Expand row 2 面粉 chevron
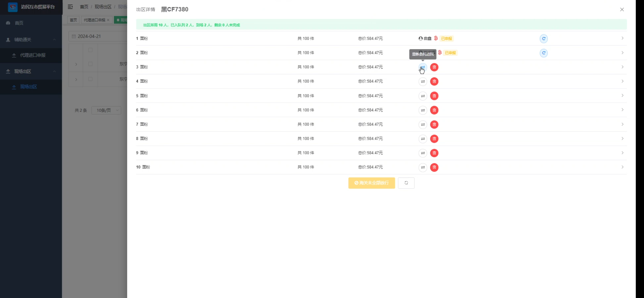644x298 pixels. pyautogui.click(x=622, y=52)
